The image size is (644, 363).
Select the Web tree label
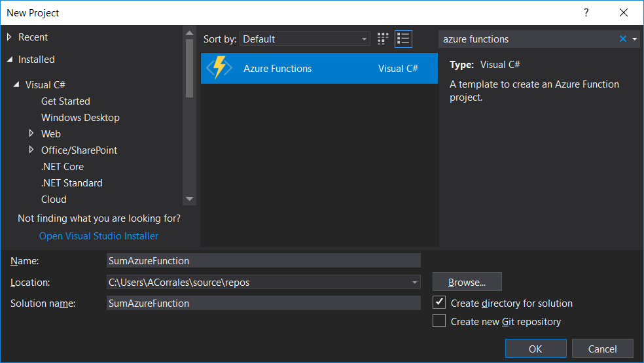51,134
